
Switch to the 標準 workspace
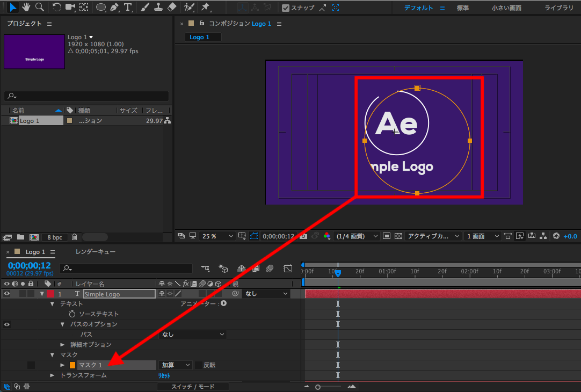pyautogui.click(x=462, y=8)
